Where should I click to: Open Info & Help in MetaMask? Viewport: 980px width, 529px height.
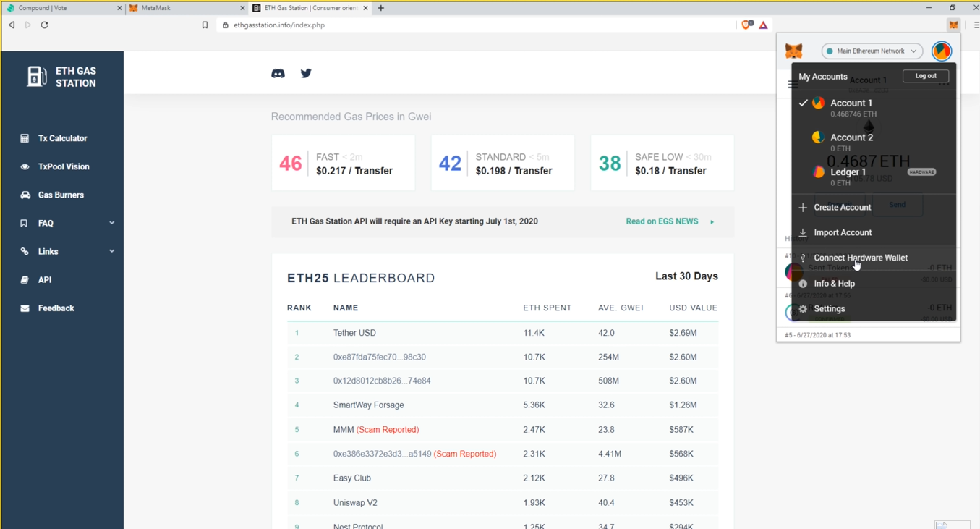874,284
